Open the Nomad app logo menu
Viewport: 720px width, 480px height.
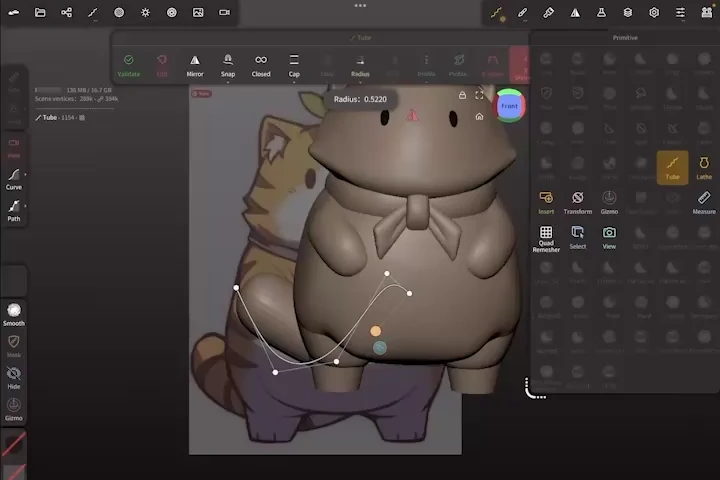[14, 12]
